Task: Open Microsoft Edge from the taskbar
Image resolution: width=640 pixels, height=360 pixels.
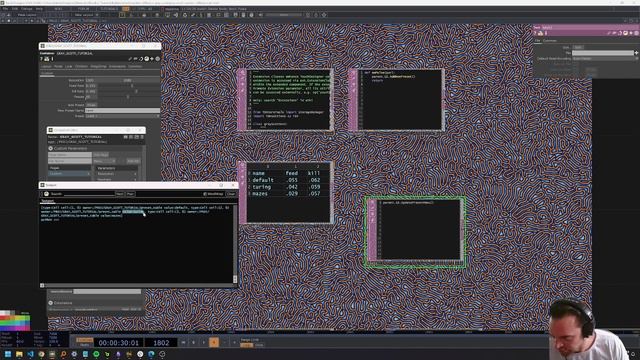Action: tap(151, 354)
